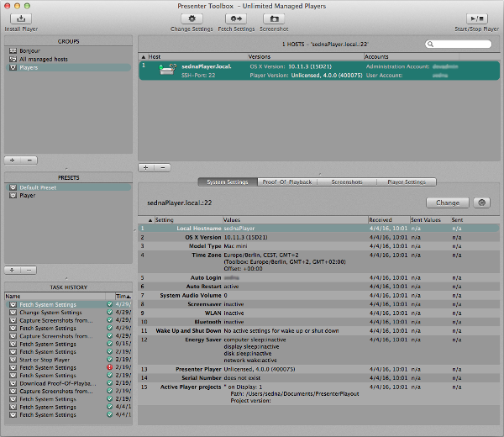Click the Default Preset icon
The image size is (504, 437).
13,187
